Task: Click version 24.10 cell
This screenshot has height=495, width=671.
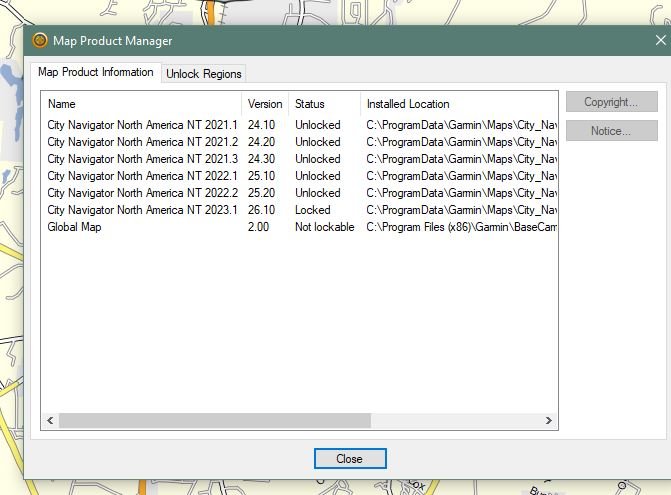Action: coord(261,125)
